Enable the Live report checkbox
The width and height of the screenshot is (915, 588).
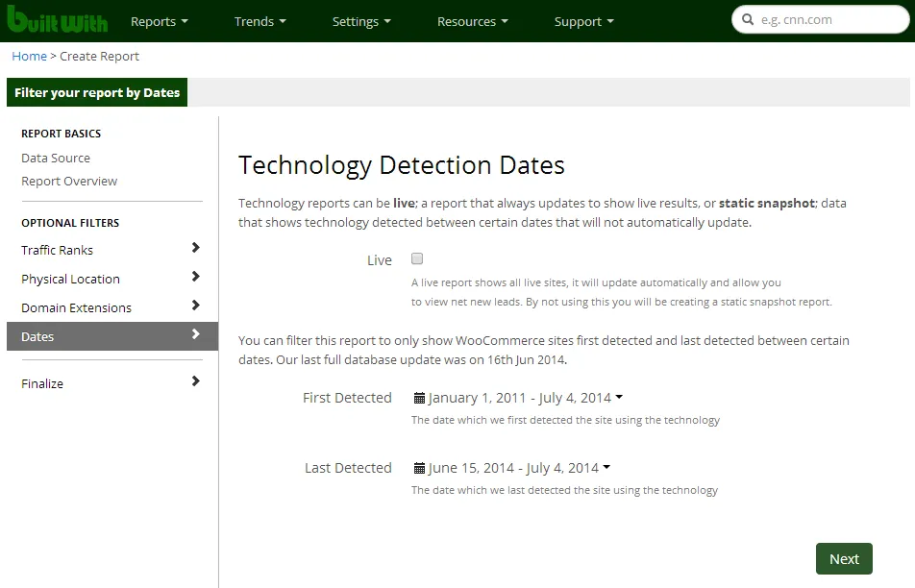pyautogui.click(x=417, y=258)
